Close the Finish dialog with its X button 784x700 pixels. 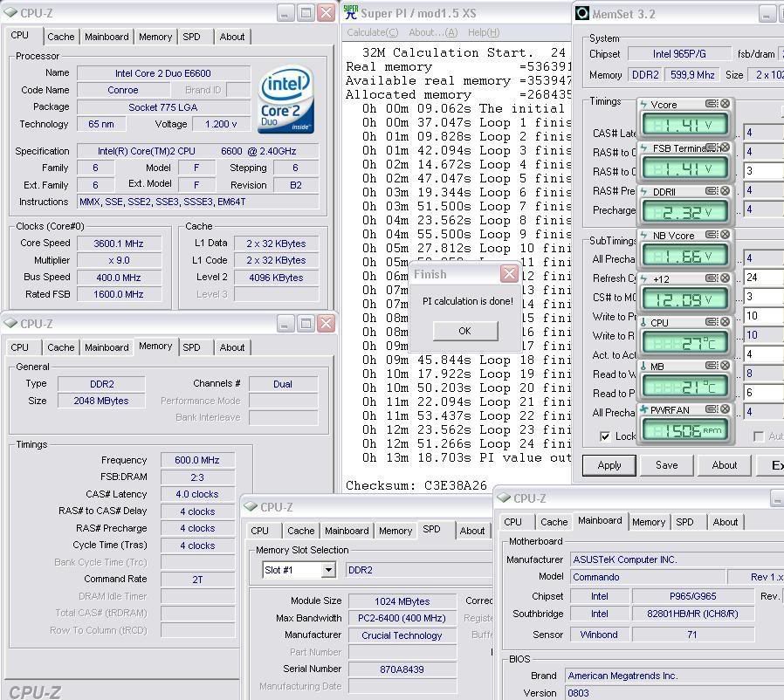click(x=509, y=273)
